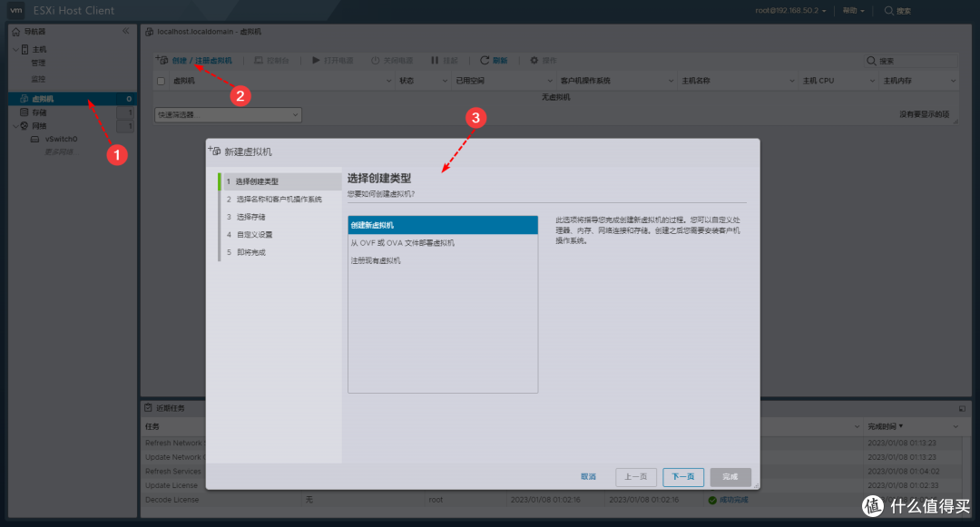
Task: Click the 关闭电源 power-off icon
Action: (376, 60)
